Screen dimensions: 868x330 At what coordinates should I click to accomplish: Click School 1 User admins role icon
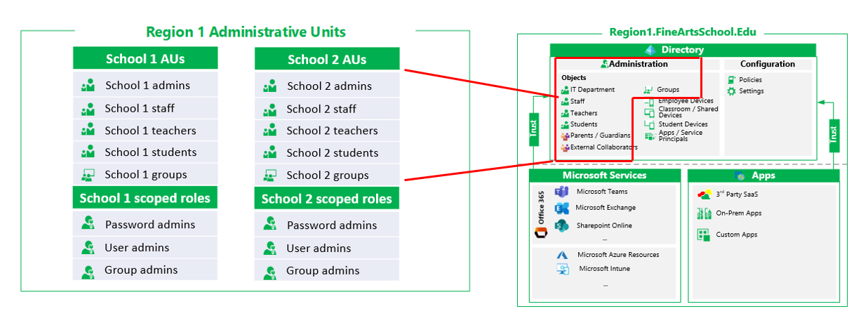click(88, 248)
